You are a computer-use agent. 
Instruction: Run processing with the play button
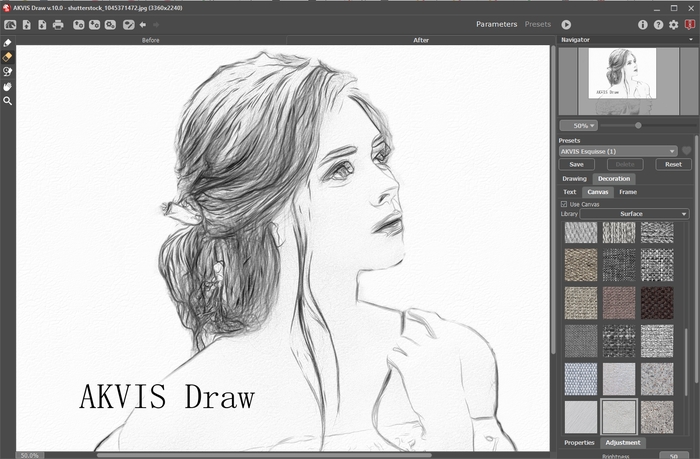click(566, 25)
